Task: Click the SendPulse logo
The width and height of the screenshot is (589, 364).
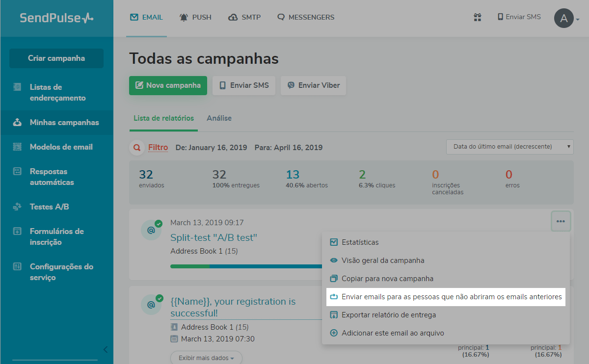Action: pos(56,18)
